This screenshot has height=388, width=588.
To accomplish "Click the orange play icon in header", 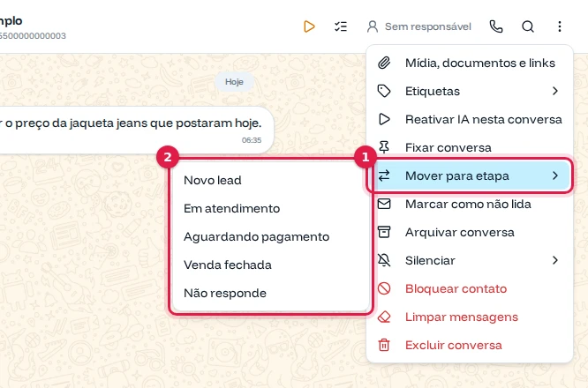I will pyautogui.click(x=309, y=26).
